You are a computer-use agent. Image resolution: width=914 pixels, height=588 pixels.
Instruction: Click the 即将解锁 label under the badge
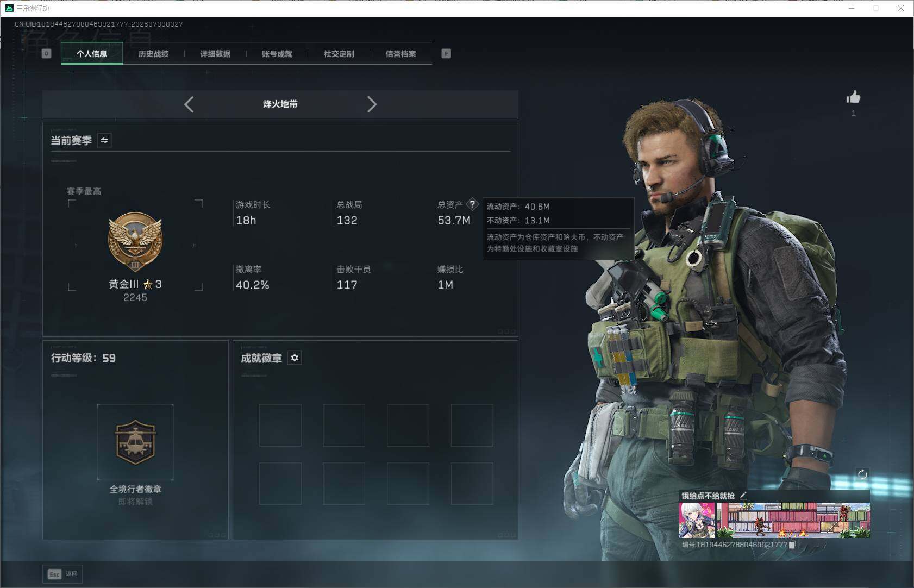click(x=135, y=502)
